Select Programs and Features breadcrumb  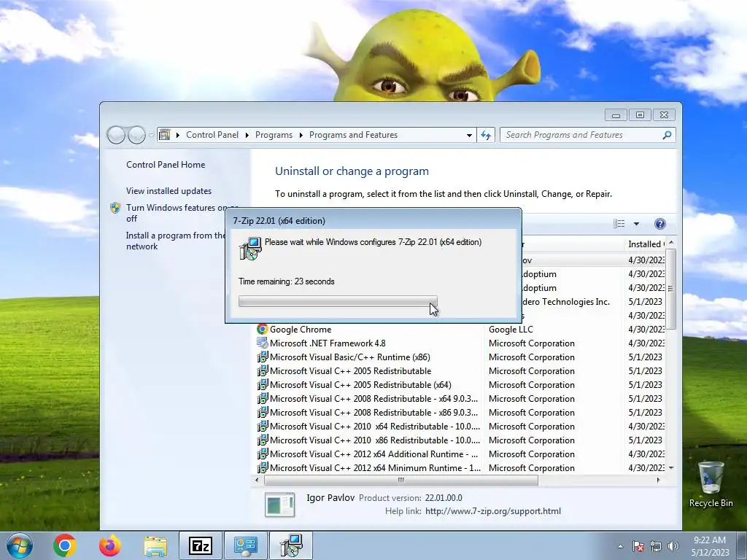353,135
